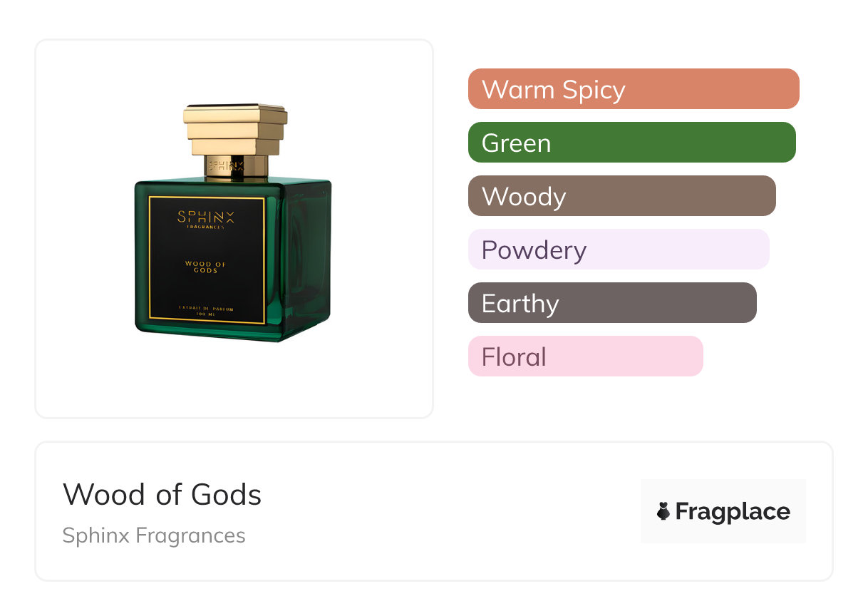This screenshot has height=616, width=868.
Task: Click the Wood of Gods text on bottle
Action: tap(206, 267)
